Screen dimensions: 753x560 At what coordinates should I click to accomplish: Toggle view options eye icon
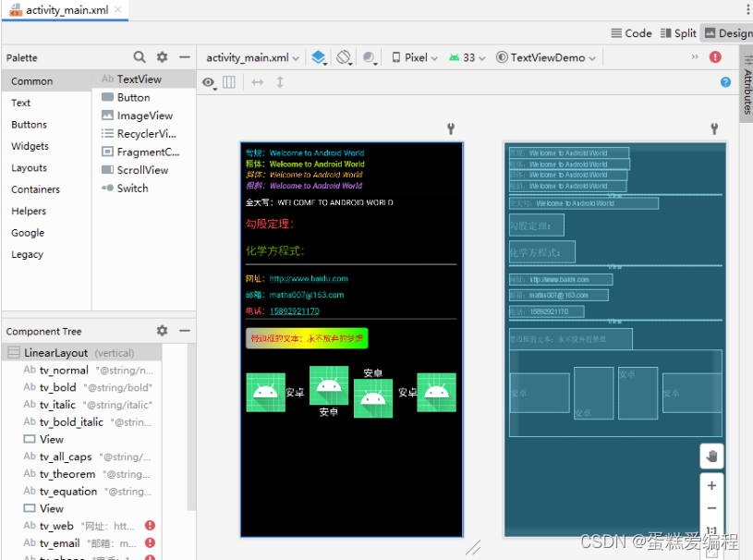209,83
